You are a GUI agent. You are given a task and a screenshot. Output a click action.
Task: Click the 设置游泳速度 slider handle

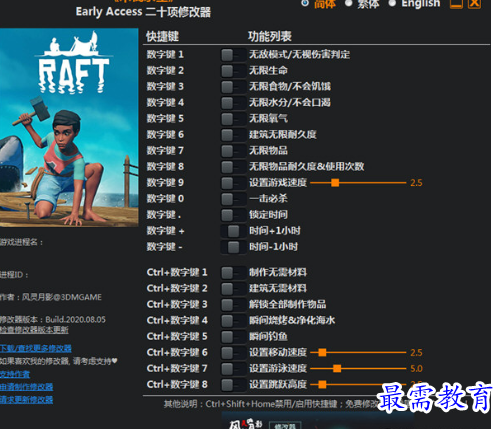(337, 368)
